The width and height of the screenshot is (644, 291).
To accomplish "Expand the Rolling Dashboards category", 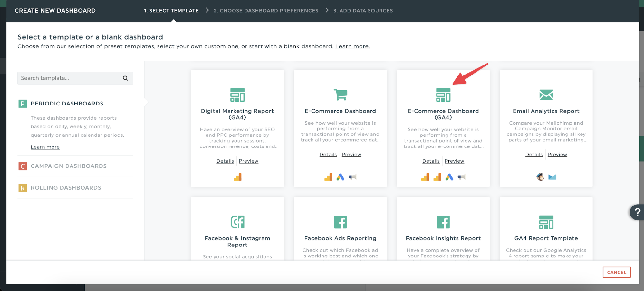I will coord(66,188).
